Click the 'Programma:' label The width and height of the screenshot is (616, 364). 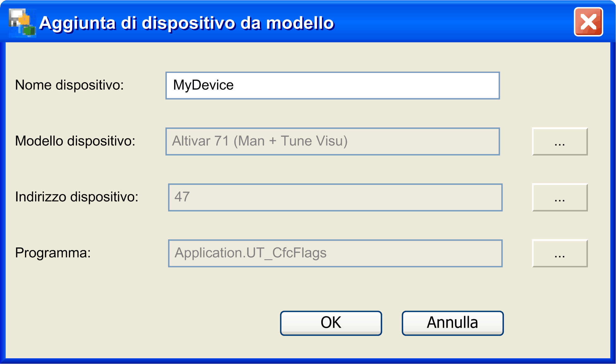click(53, 253)
